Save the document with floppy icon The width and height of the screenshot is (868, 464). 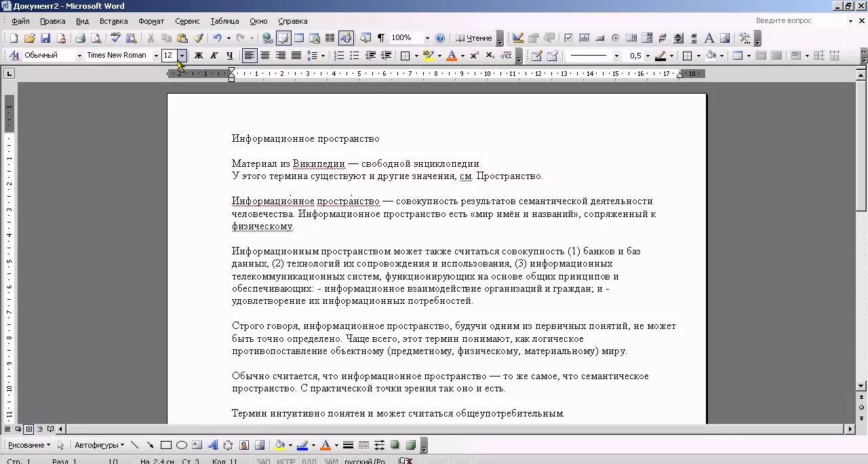coord(45,38)
